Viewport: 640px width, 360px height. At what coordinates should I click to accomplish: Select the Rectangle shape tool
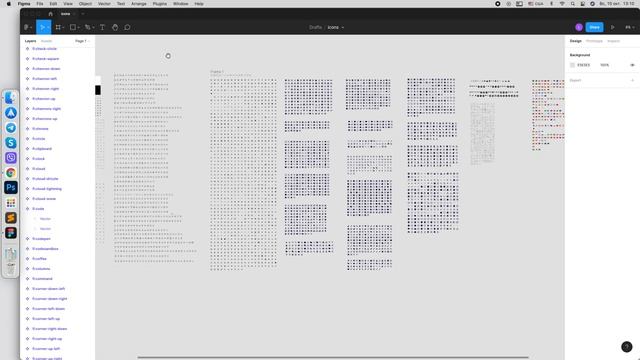pos(73,27)
